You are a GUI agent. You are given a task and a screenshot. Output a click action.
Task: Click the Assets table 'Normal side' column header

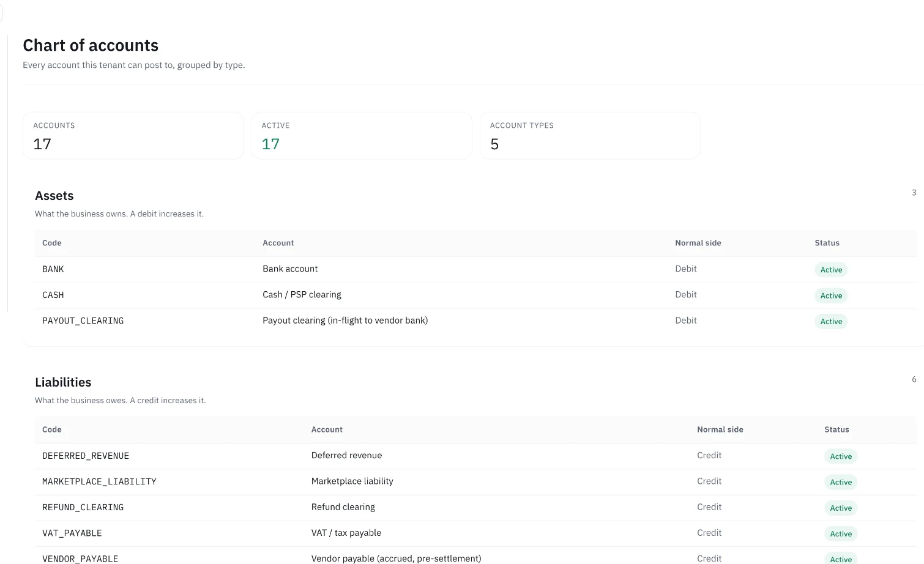click(x=698, y=243)
